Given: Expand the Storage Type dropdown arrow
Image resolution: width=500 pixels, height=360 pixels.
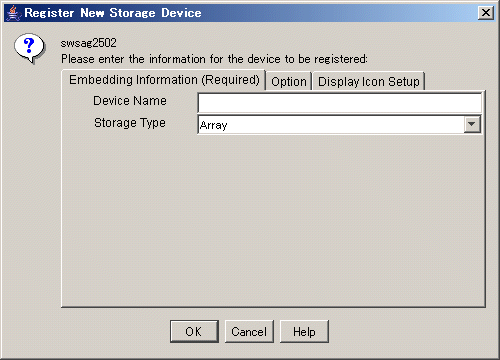Looking at the screenshot, I should click(x=472, y=124).
